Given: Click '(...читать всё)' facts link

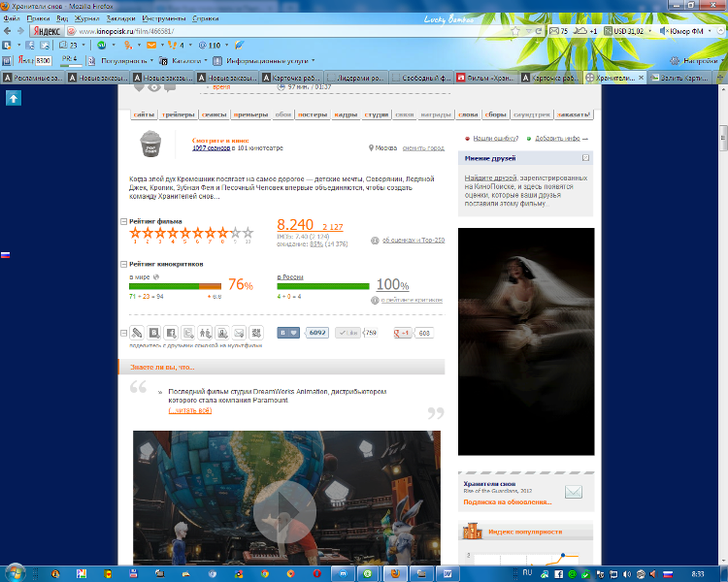Looking at the screenshot, I should click(x=190, y=410).
